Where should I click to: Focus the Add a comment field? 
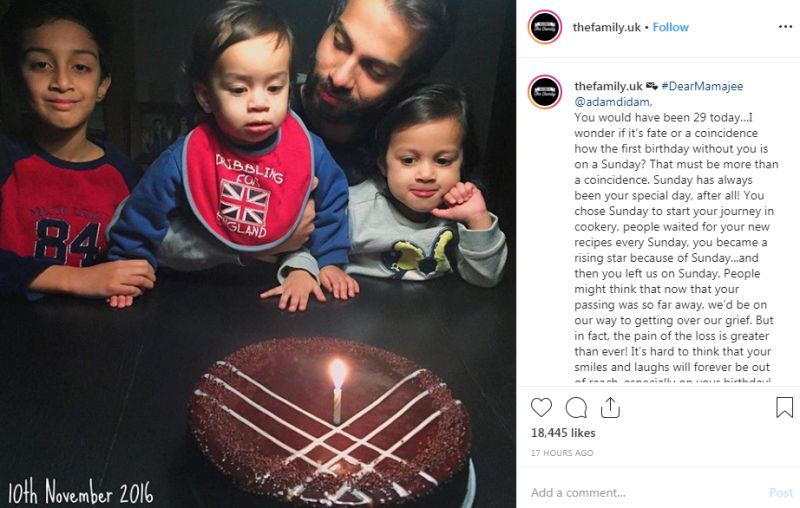pyautogui.click(x=645, y=492)
